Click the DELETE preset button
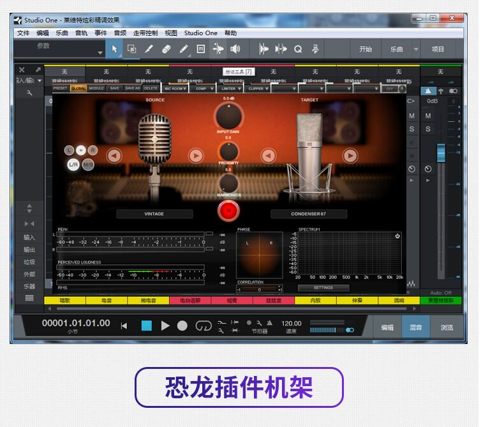 tap(151, 88)
